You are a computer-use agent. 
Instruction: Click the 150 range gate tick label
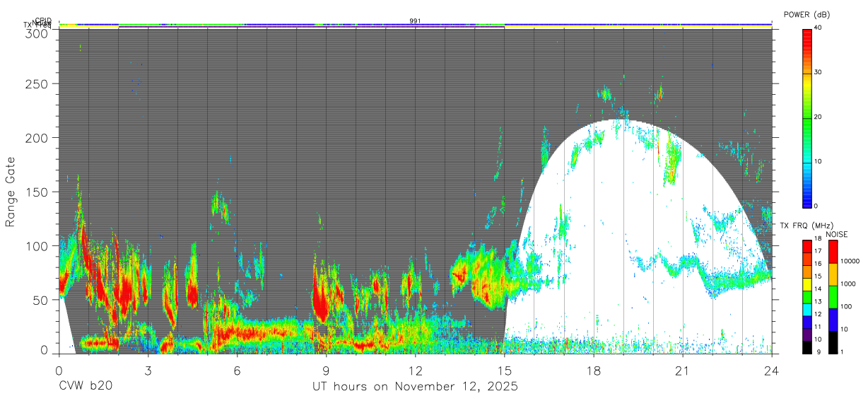click(x=39, y=192)
